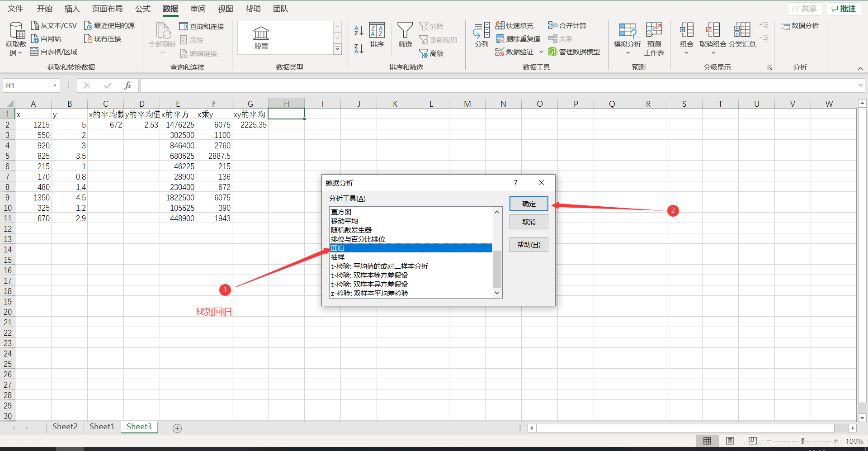
Task: Toggle the 筛选 (Filter) funnel
Action: [405, 35]
